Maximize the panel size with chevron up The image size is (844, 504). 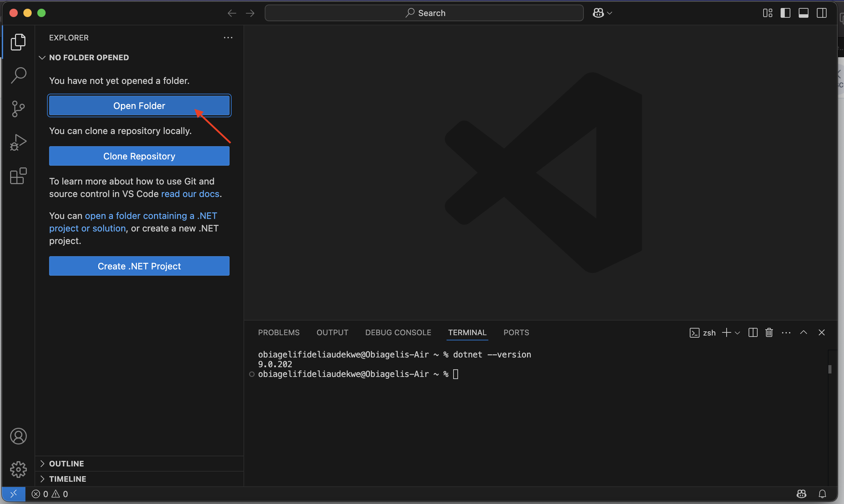point(804,332)
